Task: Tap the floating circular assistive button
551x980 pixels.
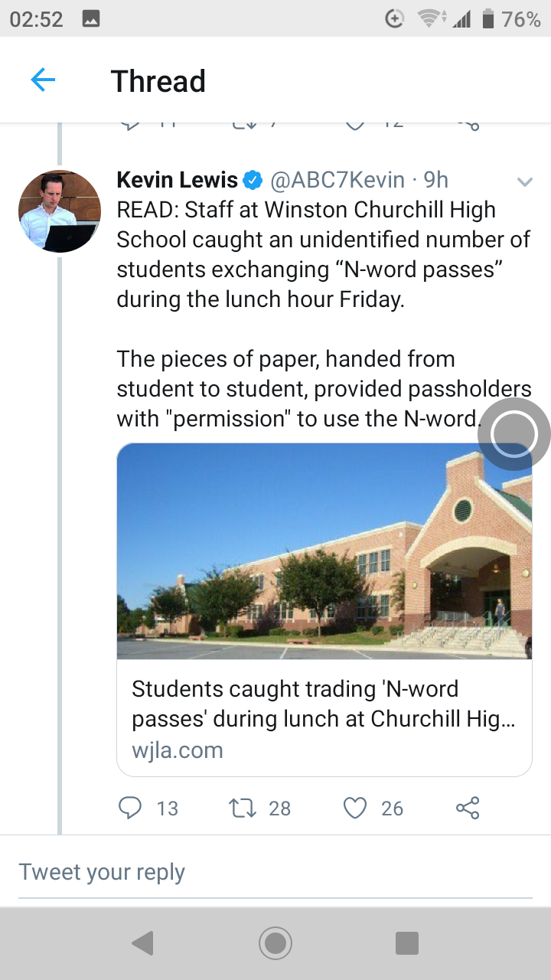Action: [x=514, y=433]
